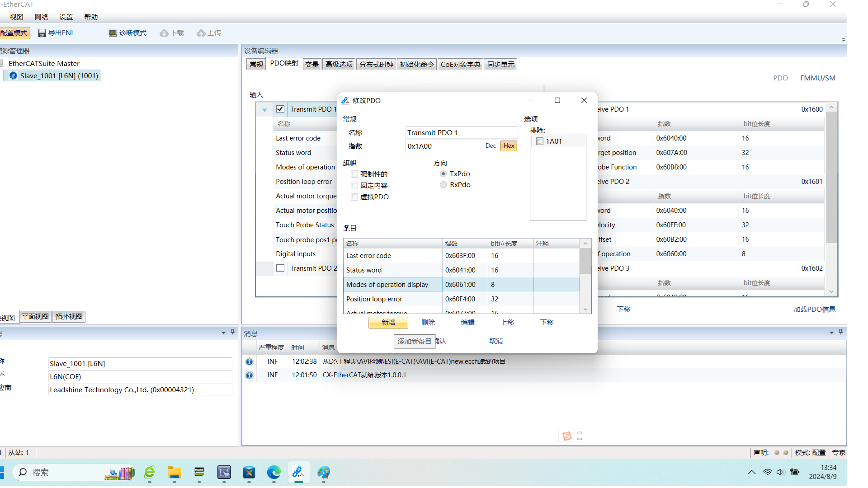Click the 新增 button in the dialog

tap(388, 323)
